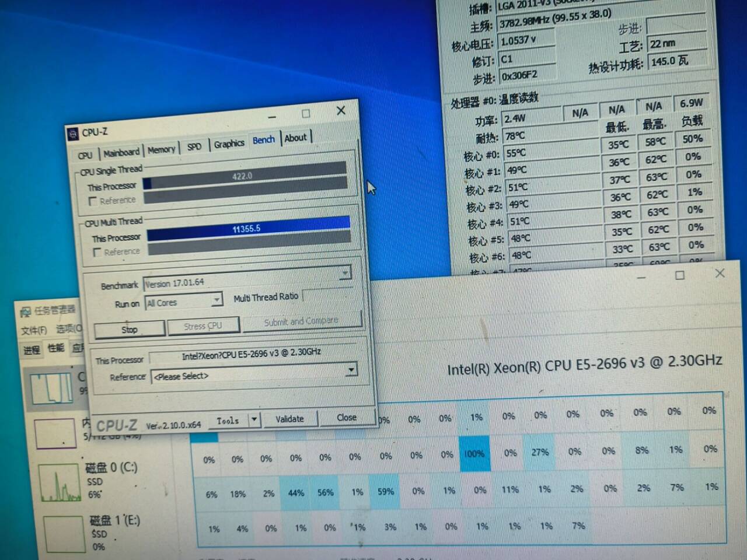Minimize the Task Manager window
This screenshot has height=560, width=747.
(x=641, y=277)
